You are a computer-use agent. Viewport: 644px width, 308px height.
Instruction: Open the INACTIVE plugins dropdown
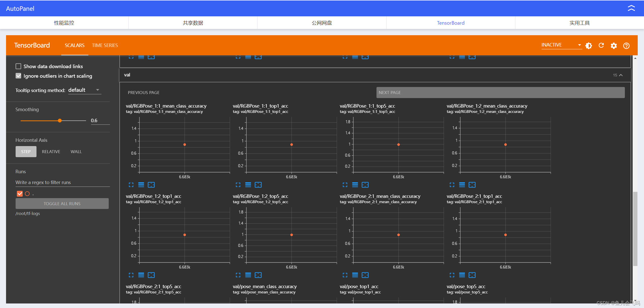(561, 45)
